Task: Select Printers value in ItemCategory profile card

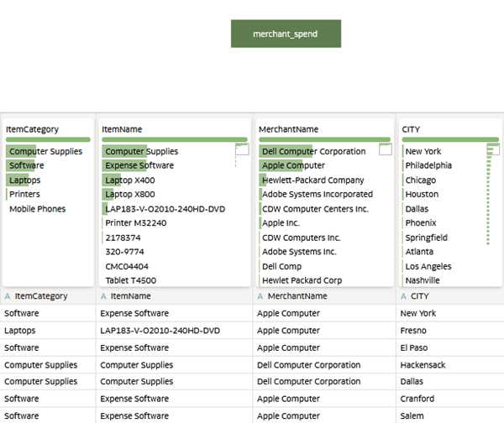Action: tap(24, 194)
